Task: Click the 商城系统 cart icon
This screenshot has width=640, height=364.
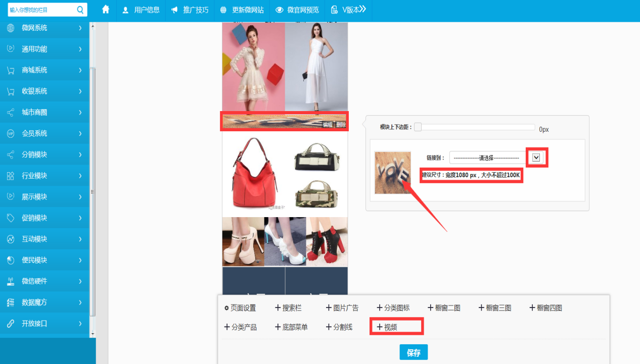Action: pyautogui.click(x=11, y=70)
